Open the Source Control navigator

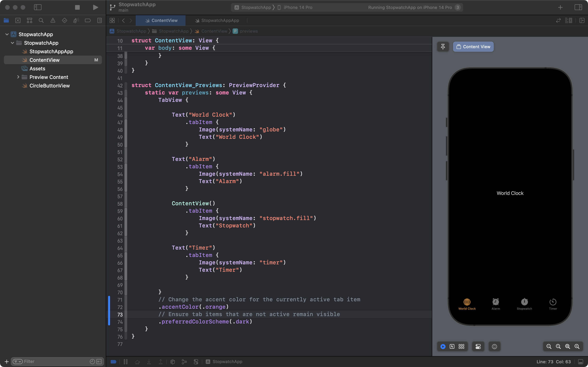click(x=18, y=20)
